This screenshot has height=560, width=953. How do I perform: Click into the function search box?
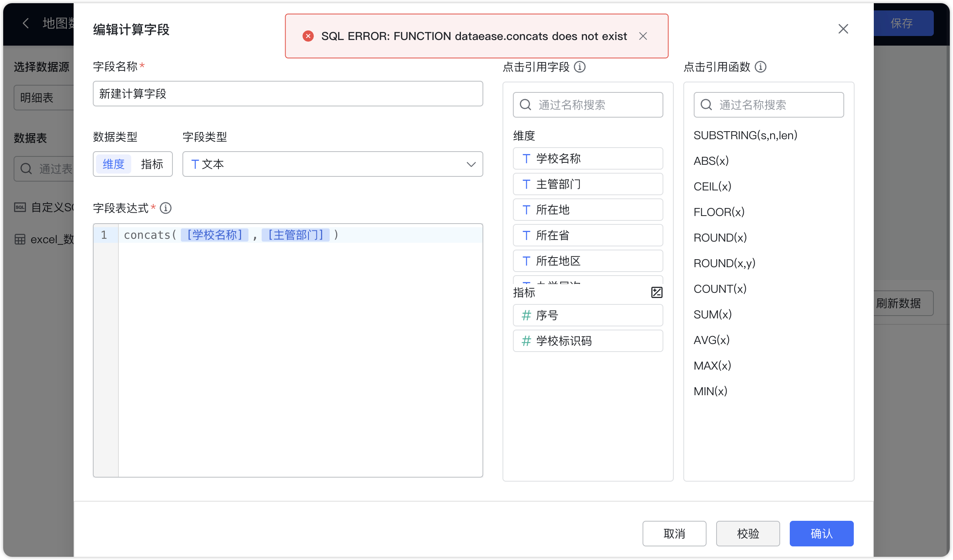point(769,105)
